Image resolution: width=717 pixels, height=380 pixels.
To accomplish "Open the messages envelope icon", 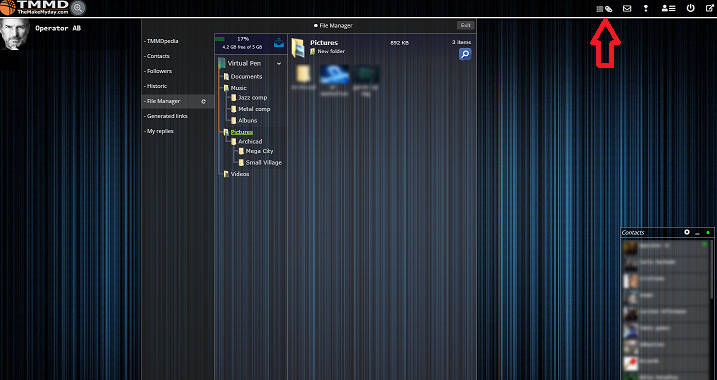I will click(627, 8).
